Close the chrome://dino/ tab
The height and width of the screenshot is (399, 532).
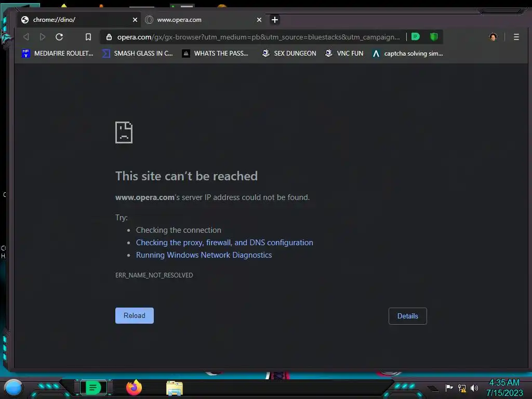[x=135, y=20]
